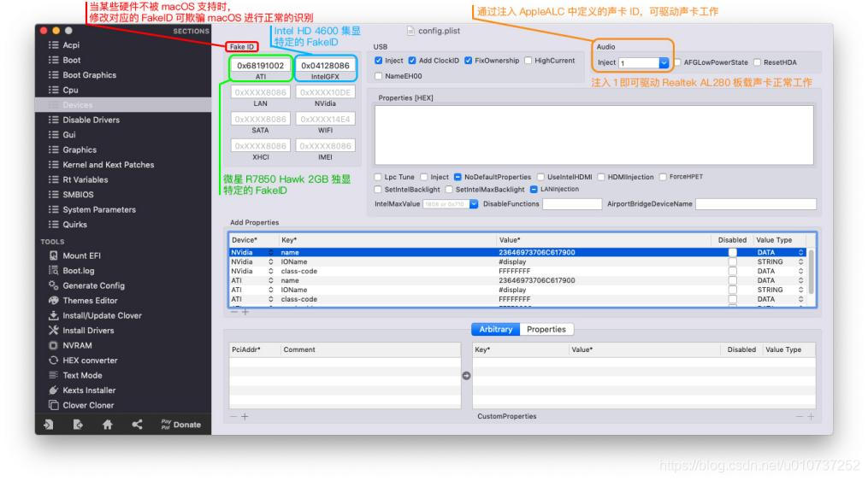Viewport: 868px width, 481px height.
Task: Switch to Arbitrary tab
Action: point(495,329)
